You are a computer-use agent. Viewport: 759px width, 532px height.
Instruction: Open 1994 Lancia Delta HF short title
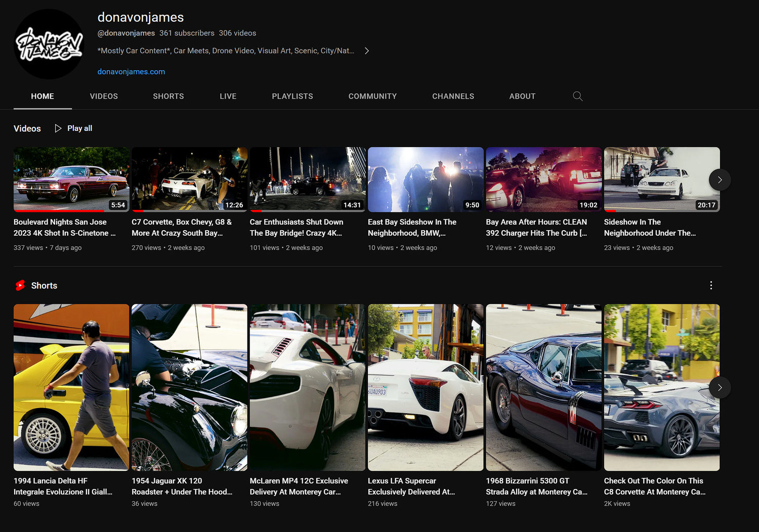pos(63,486)
